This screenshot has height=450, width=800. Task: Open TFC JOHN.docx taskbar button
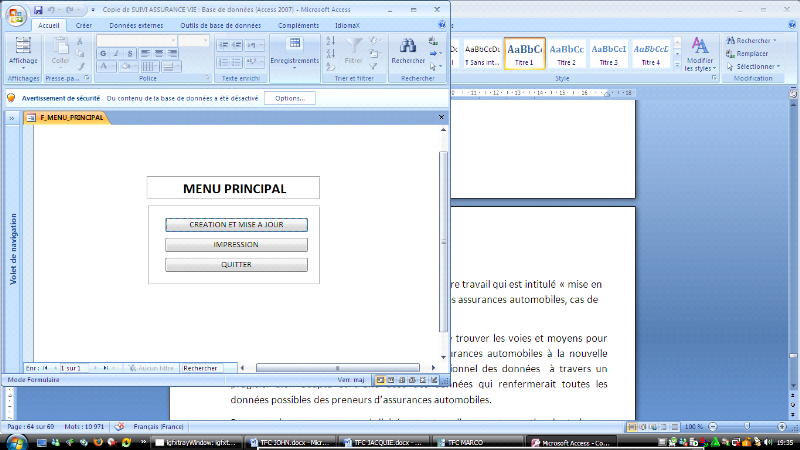point(291,442)
